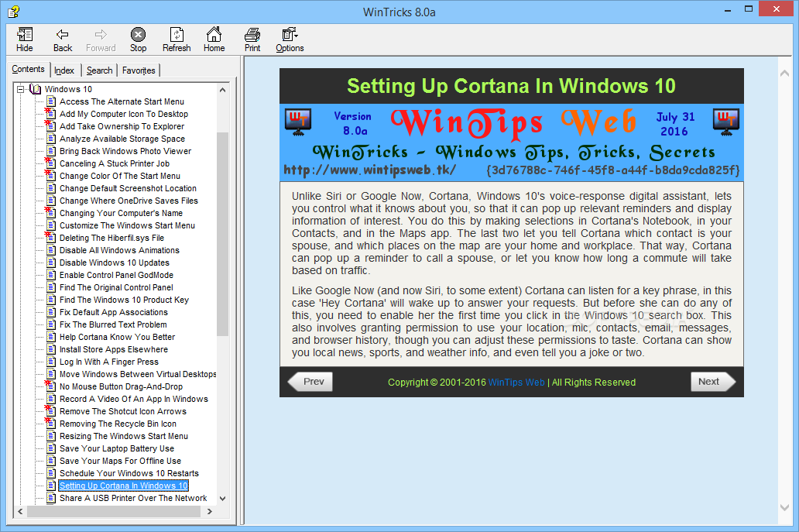Open Find The Original Control Panel topic
799x532 pixels.
(x=116, y=287)
